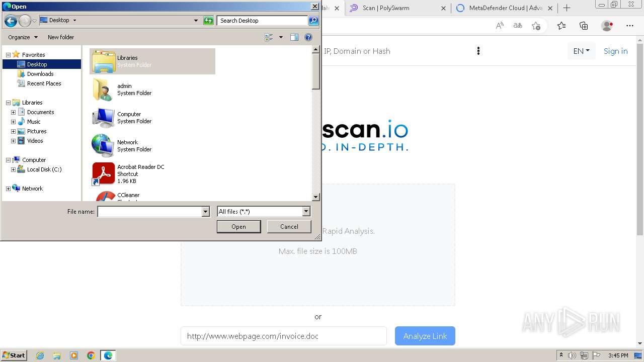This screenshot has width=644, height=362.
Task: Expand the Music library node
Action: pyautogui.click(x=13, y=122)
